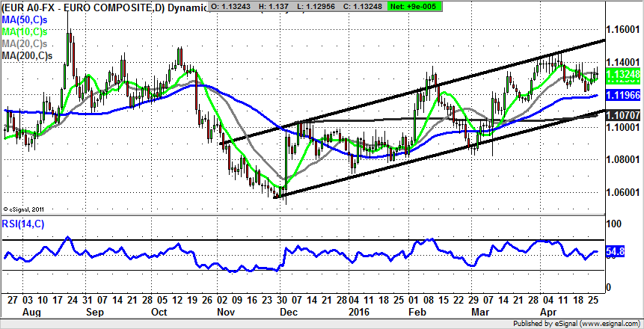Click the blue 1.11966 price marker

[624, 96]
